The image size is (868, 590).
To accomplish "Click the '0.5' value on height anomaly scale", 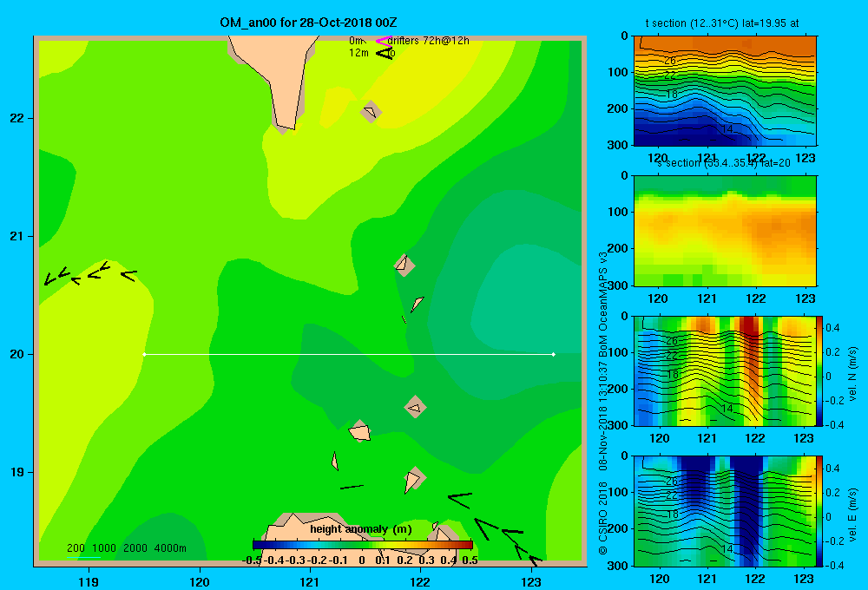I will [x=470, y=560].
